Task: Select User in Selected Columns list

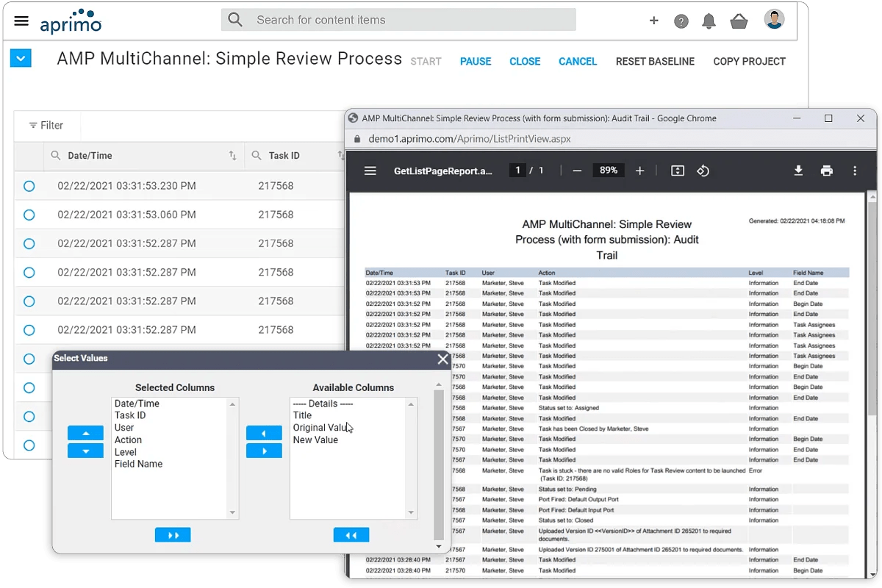Action: tap(124, 428)
